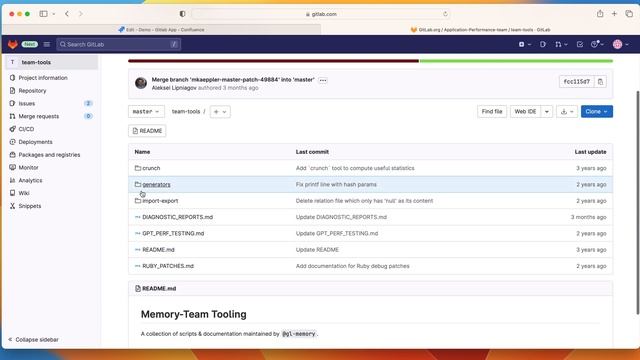Click commit SHA fcc115d7
This screenshot has height=360, width=640.
(576, 82)
